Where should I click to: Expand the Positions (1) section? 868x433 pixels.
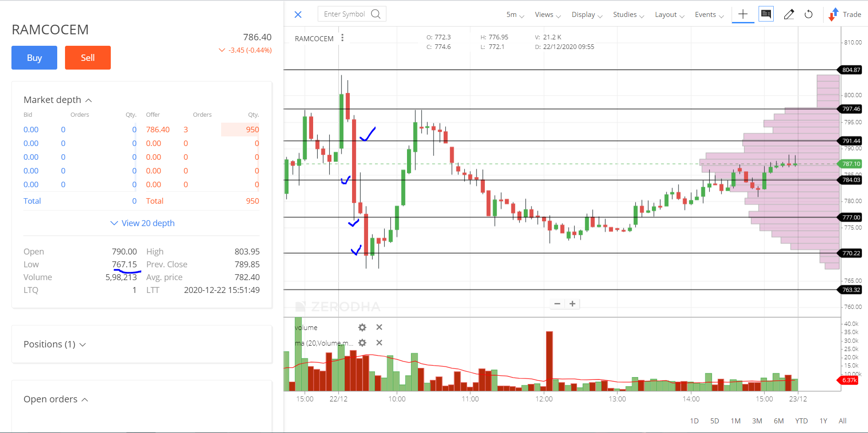54,344
